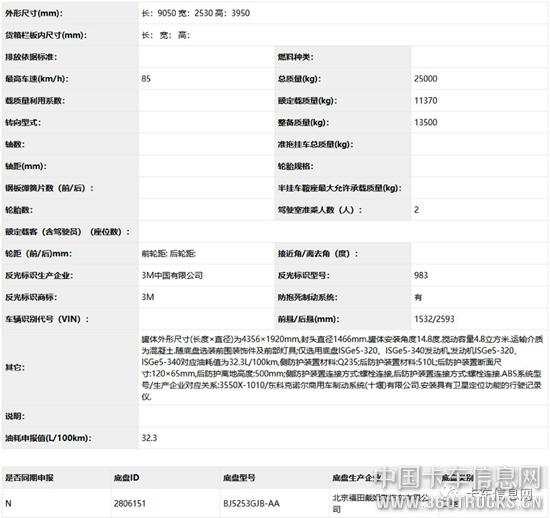Select the chassis model BJ5253GJB-AA
The image size is (550, 518).
[x=251, y=503]
